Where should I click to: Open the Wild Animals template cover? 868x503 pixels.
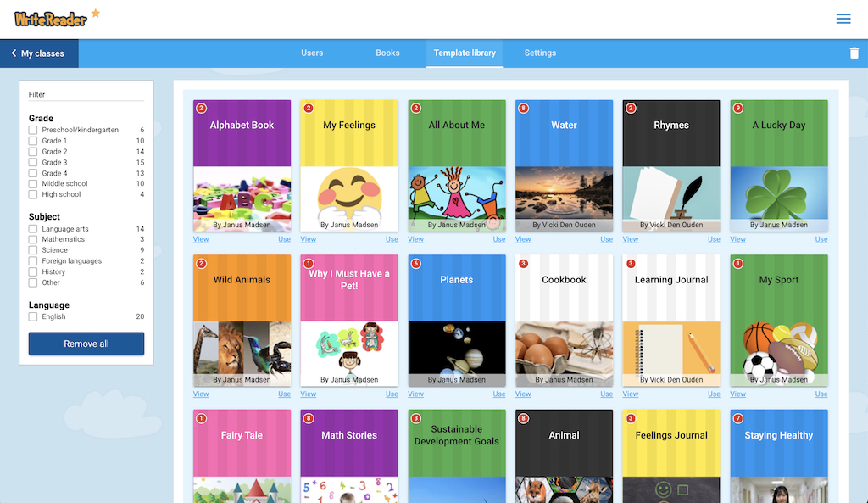242,321
